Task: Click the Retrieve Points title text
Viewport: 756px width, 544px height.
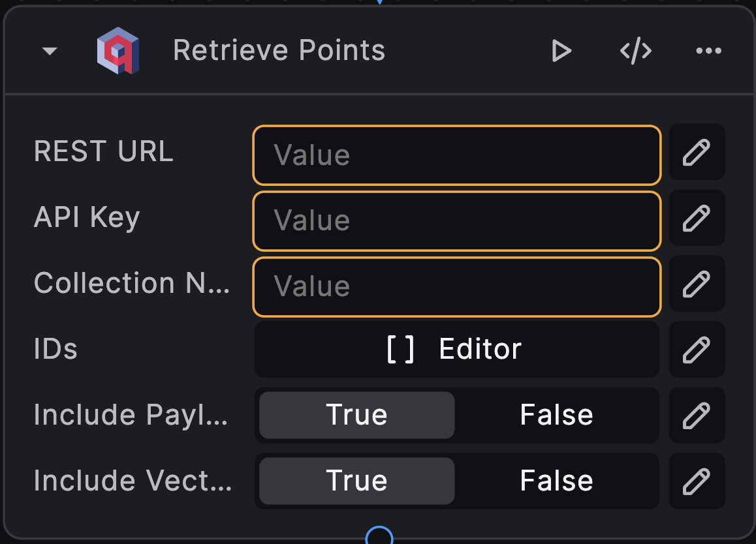Action: coord(279,50)
